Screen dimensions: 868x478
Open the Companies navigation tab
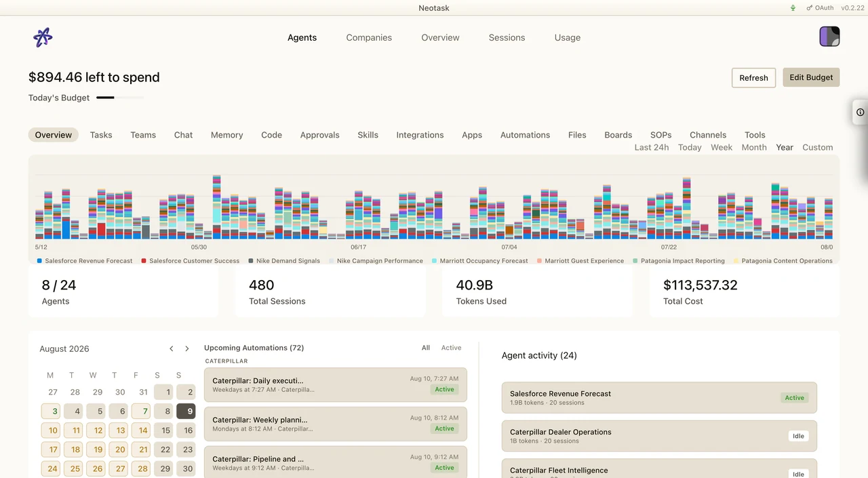pyautogui.click(x=369, y=37)
